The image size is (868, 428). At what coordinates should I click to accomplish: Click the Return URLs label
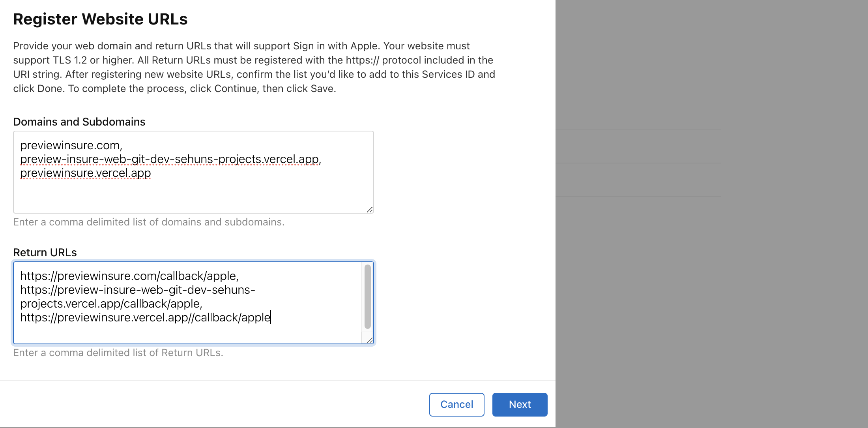(45, 252)
